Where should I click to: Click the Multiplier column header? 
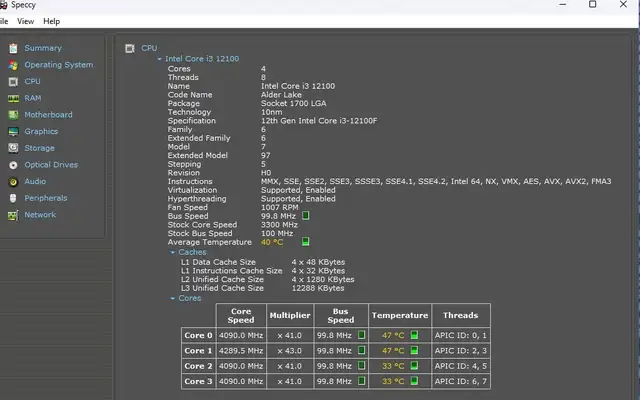[x=290, y=316]
